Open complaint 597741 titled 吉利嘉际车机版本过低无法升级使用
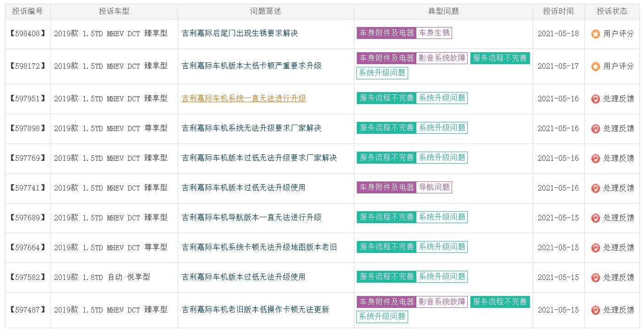This screenshot has width=644, height=329. [244, 188]
